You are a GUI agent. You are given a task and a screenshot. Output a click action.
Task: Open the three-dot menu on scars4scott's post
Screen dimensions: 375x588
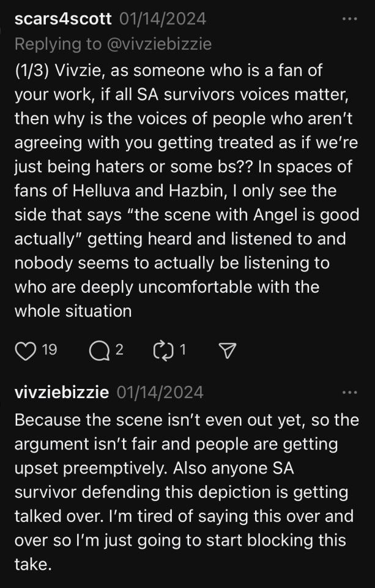tap(349, 19)
